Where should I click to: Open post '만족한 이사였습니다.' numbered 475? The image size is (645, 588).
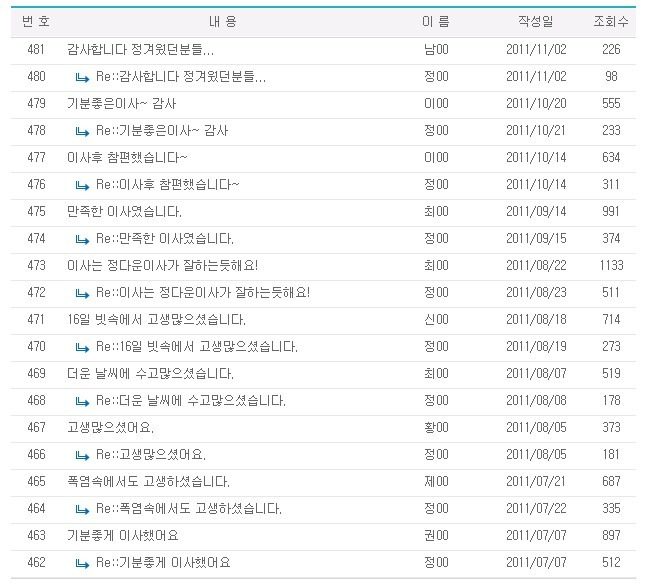pyautogui.click(x=124, y=211)
